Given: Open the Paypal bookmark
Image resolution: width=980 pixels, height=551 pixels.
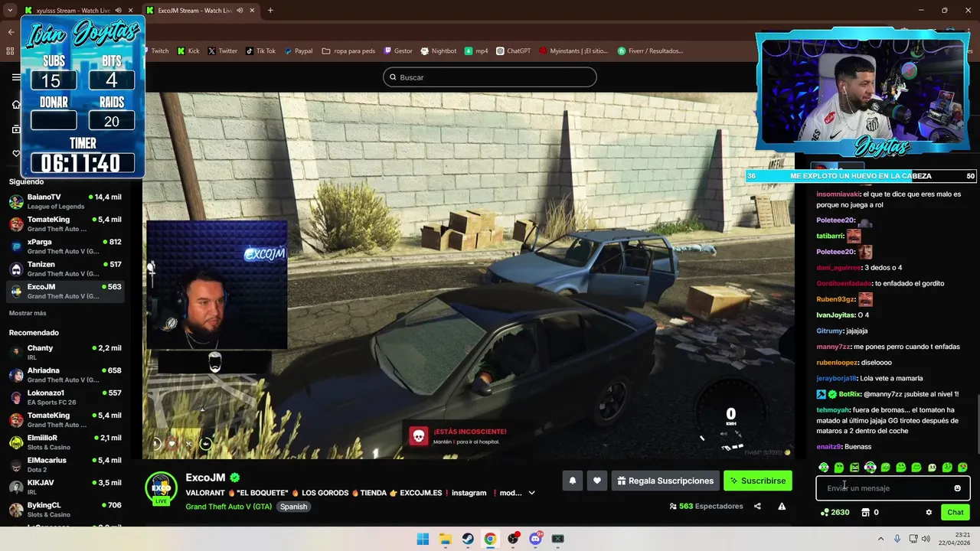Looking at the screenshot, I should pos(298,51).
